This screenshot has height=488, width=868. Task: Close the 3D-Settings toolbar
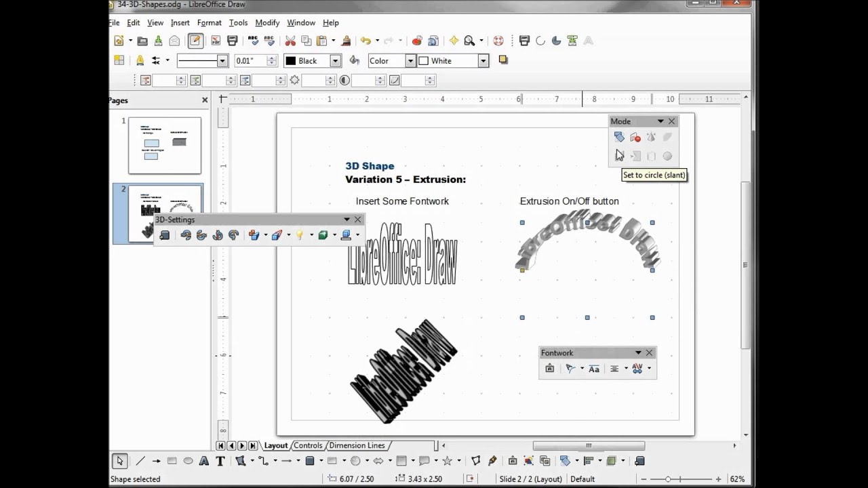click(358, 220)
